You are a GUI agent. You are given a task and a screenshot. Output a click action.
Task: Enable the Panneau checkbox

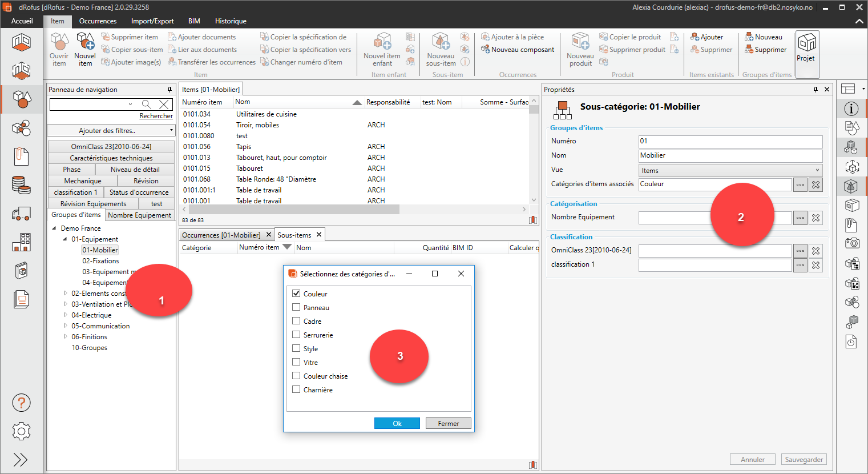(x=296, y=307)
